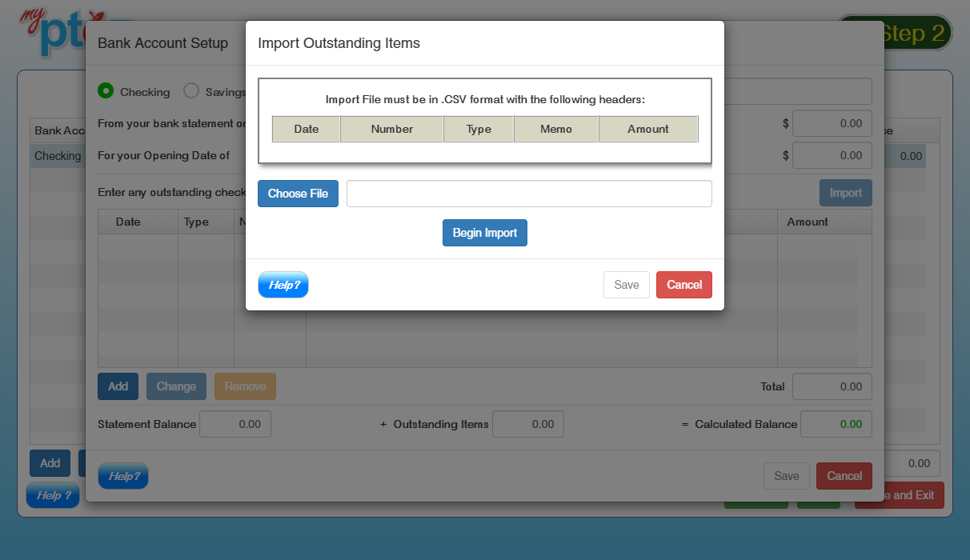Click the Outstanding Items amount field

[x=527, y=424]
